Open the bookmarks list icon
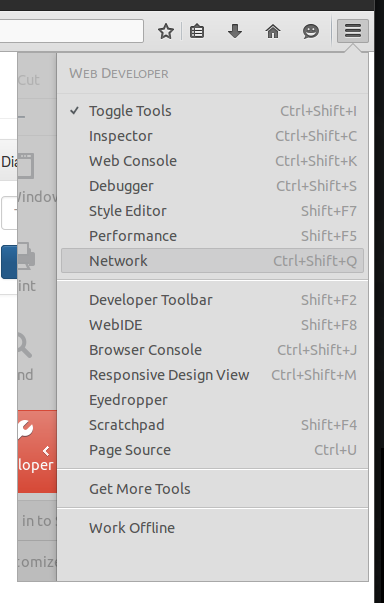Screen dimensions: 384x603 (x=197, y=31)
